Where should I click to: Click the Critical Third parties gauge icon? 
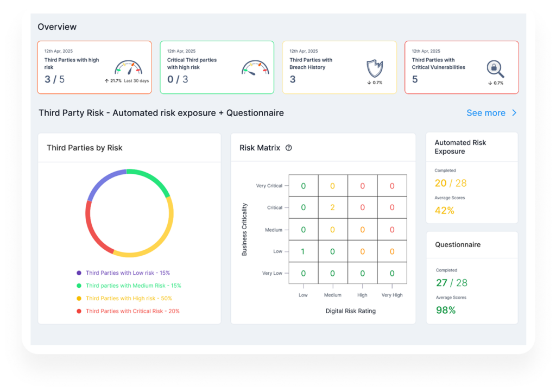click(255, 68)
